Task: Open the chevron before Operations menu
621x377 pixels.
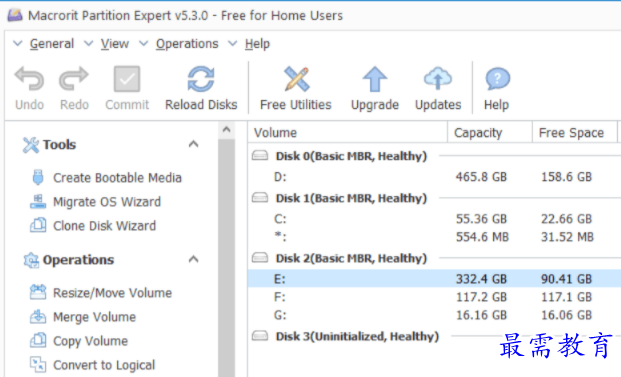Action: click(x=143, y=43)
